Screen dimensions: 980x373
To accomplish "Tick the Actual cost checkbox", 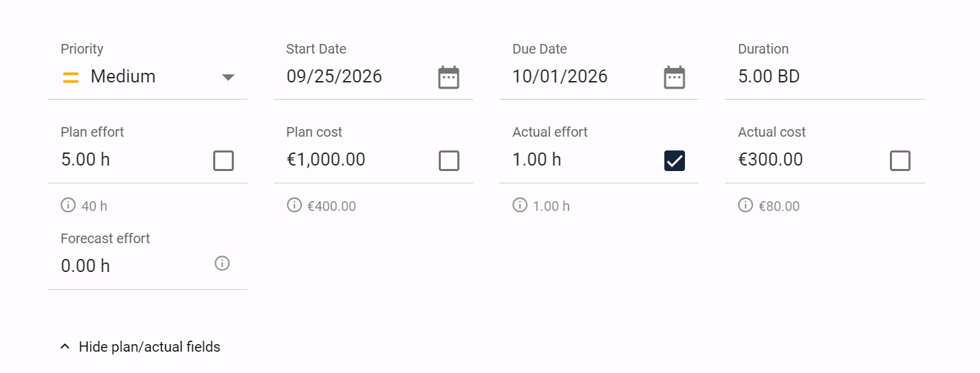I will pos(900,161).
